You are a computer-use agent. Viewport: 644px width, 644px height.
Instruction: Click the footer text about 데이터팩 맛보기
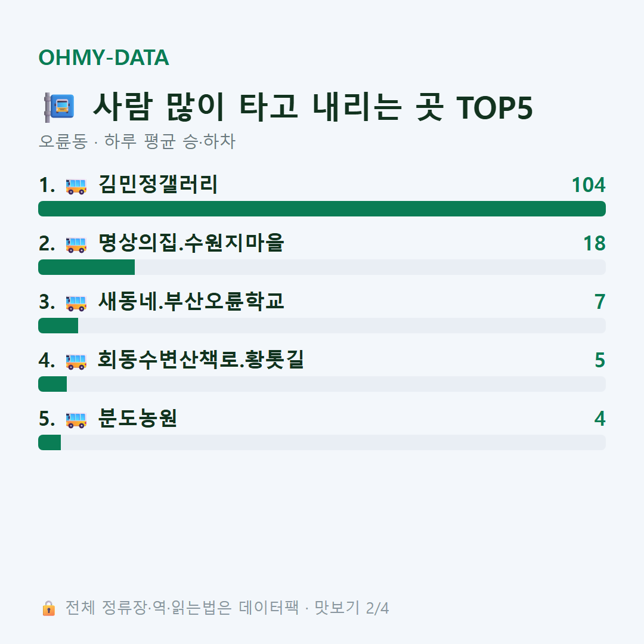tap(227, 608)
